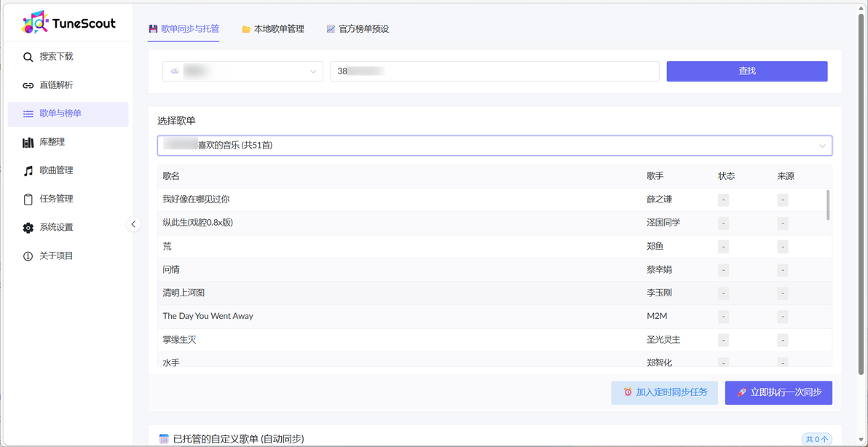This screenshot has width=868, height=447.
Task: Click the 歌手 column header
Action: tap(655, 176)
